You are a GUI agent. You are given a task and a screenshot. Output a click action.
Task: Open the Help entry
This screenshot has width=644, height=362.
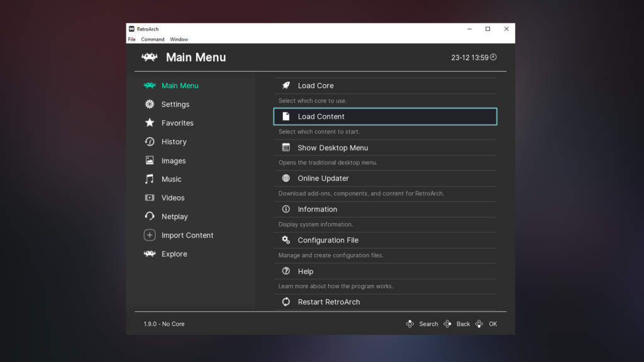[386, 271]
